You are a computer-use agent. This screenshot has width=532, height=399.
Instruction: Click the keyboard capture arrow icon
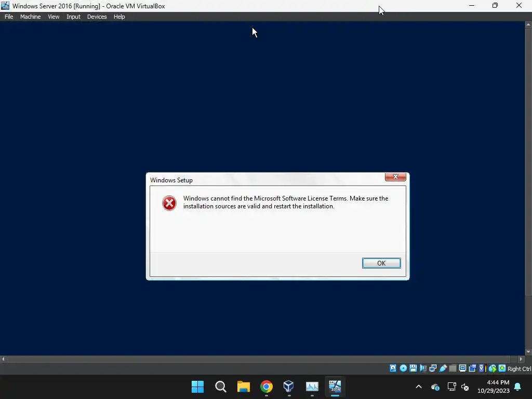[502, 368]
